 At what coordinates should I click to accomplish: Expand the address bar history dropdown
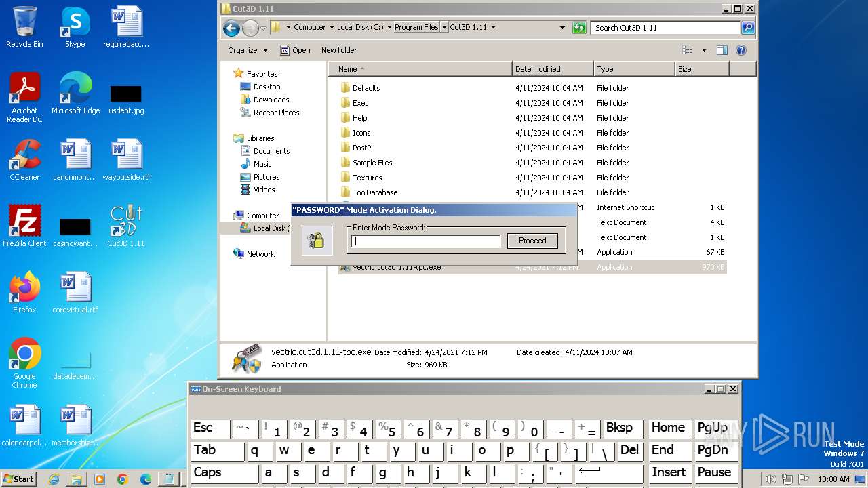click(x=562, y=28)
